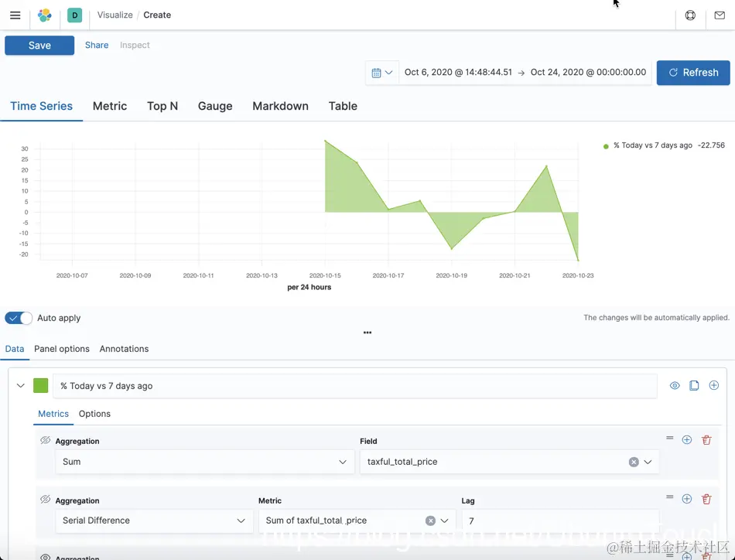Image resolution: width=735 pixels, height=560 pixels.
Task: Select the series Options tab
Action: [x=94, y=414]
